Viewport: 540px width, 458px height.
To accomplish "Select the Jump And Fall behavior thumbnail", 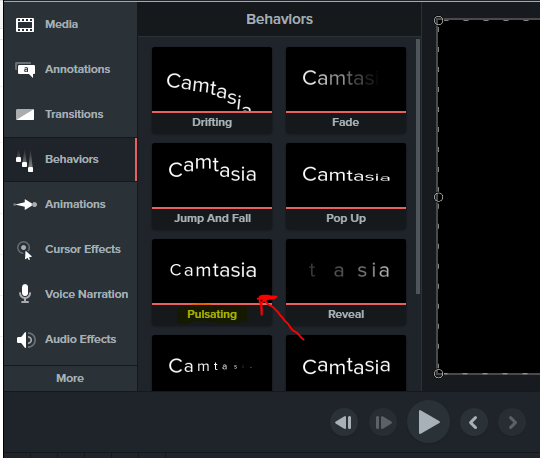I will (212, 175).
